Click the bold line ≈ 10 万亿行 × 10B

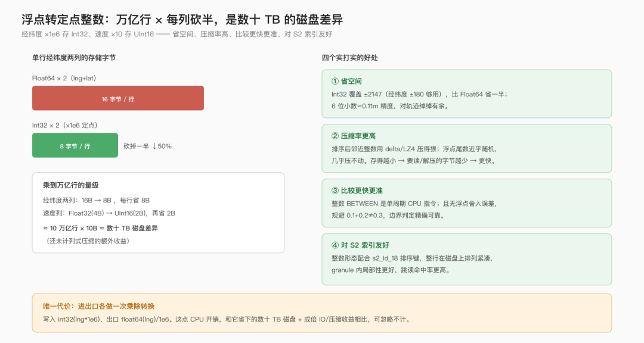point(100,228)
